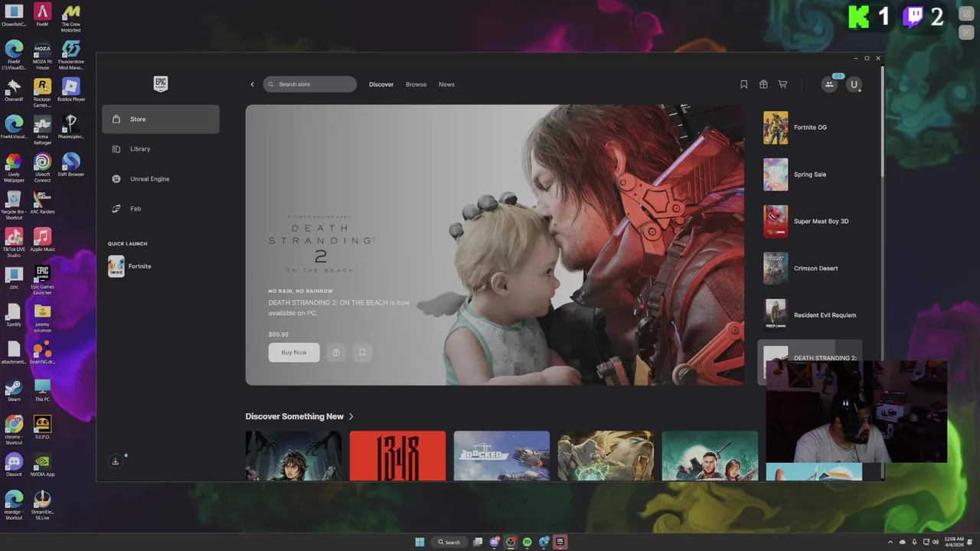The height and width of the screenshot is (551, 980).
Task: Click the Buy Now button
Action: (x=294, y=352)
